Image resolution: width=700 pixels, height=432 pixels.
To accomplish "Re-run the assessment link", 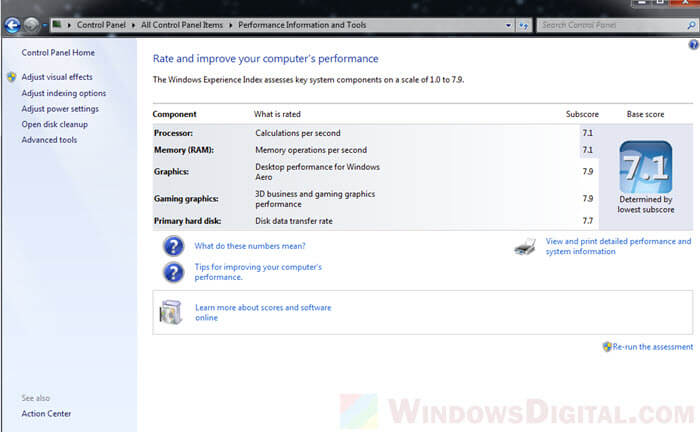I will pyautogui.click(x=653, y=347).
